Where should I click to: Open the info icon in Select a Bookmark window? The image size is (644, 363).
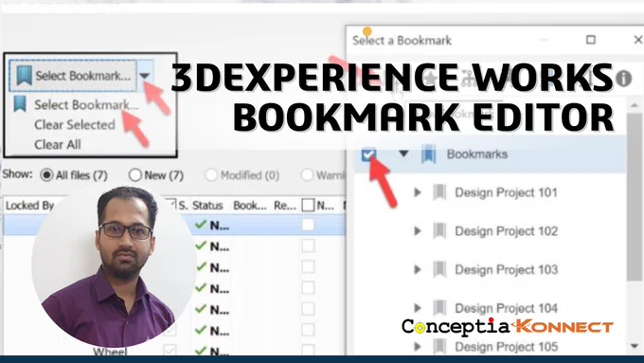(x=623, y=78)
